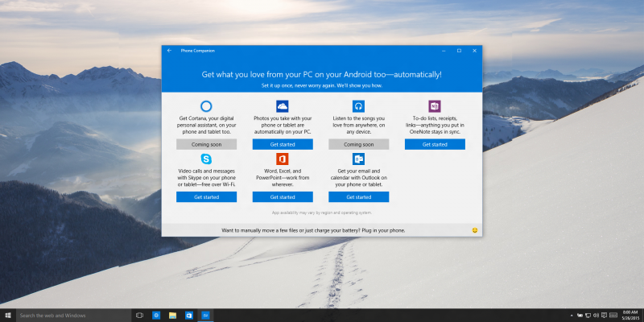Click the 'Get Cortana, your digital' description text

[206, 125]
